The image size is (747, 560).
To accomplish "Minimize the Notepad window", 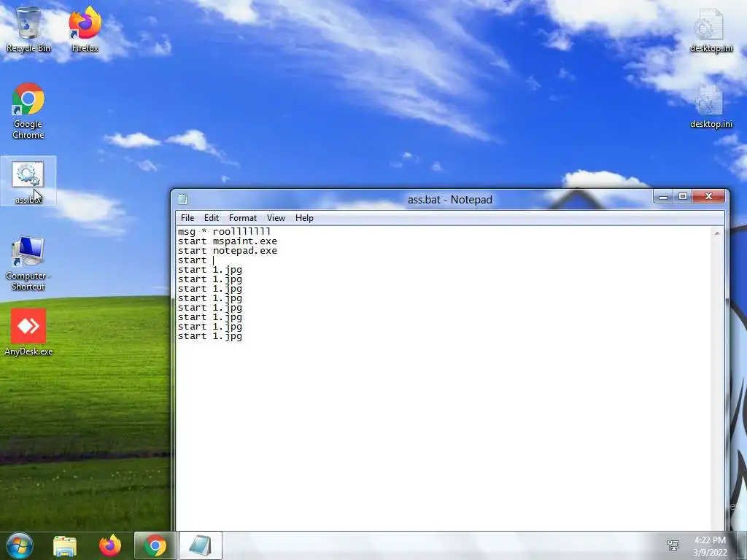I will click(662, 196).
